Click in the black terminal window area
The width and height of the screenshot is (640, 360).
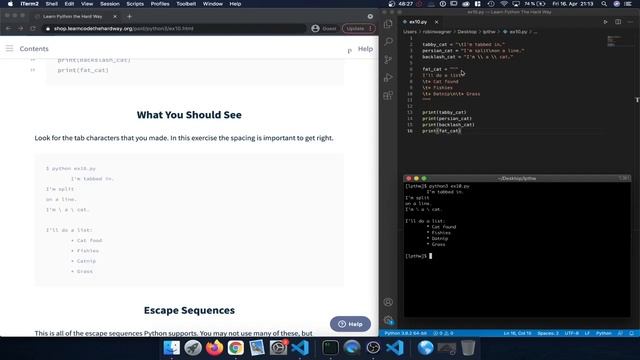coord(517,249)
